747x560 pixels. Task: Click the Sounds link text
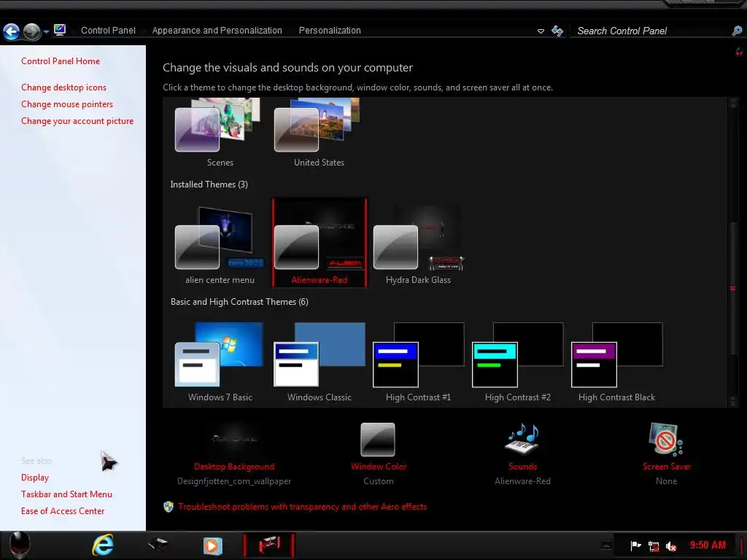click(x=522, y=467)
